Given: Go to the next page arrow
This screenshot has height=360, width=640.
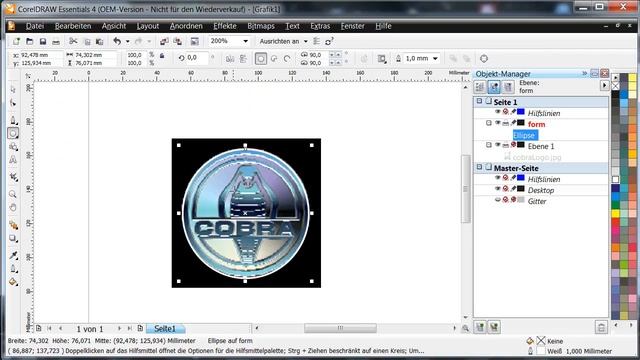Looking at the screenshot, I should (x=119, y=328).
